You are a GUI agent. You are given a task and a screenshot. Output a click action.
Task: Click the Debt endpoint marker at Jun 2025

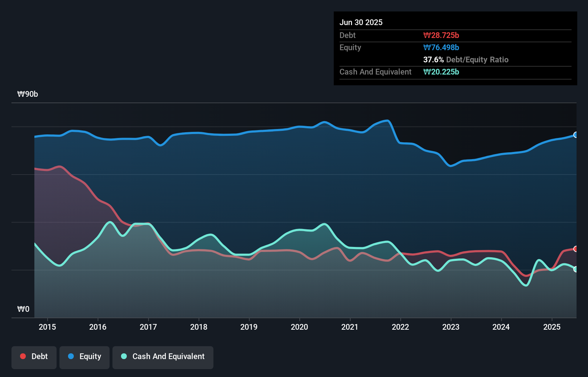coord(575,249)
